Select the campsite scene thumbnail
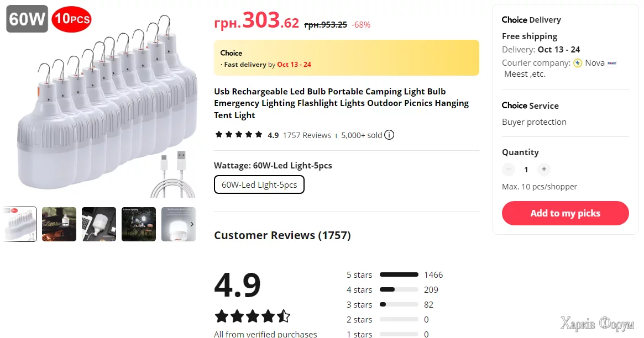Image resolution: width=644 pixels, height=338 pixels. coord(59,224)
